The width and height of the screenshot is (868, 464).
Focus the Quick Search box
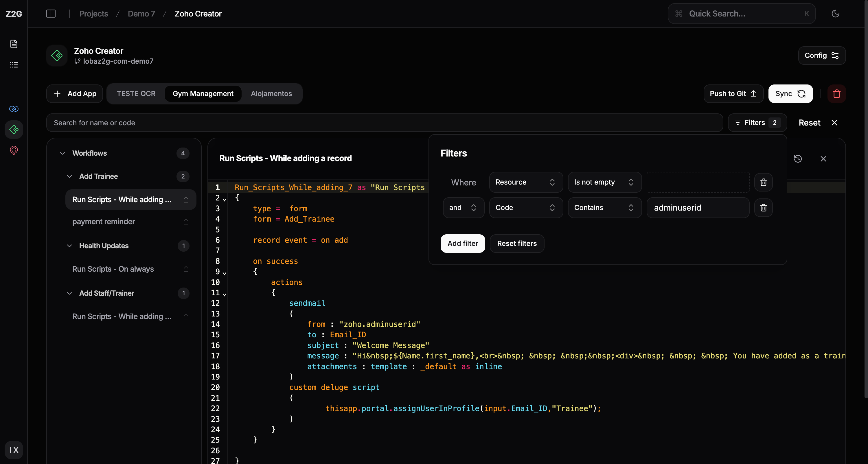pyautogui.click(x=741, y=14)
